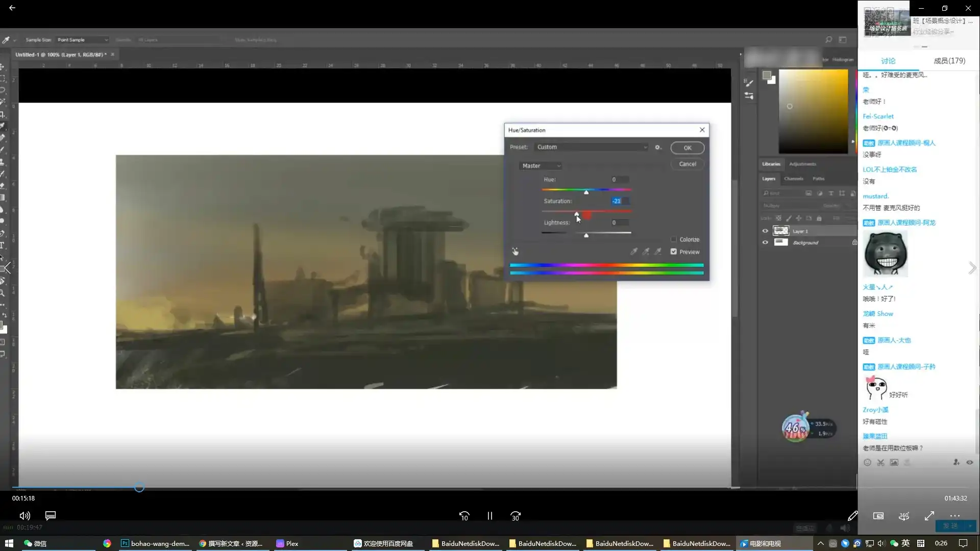The image size is (980, 551).
Task: Click the on-image adjustment hand tool
Action: [515, 252]
